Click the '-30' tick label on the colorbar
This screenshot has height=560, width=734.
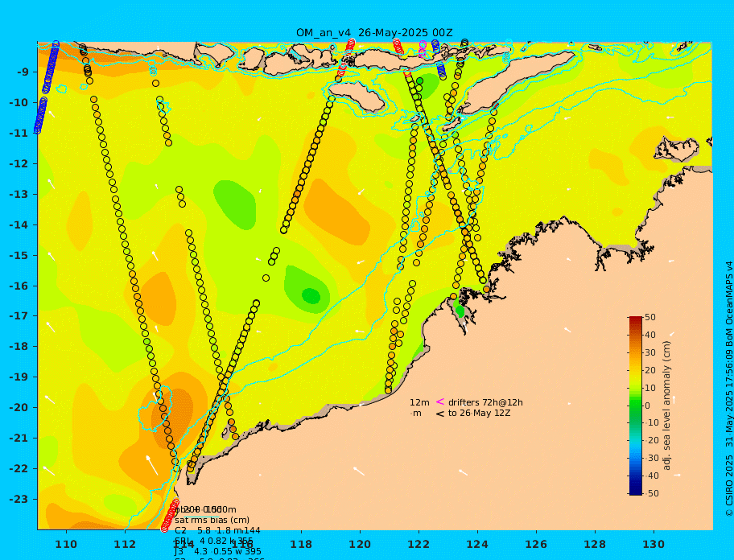(651, 458)
